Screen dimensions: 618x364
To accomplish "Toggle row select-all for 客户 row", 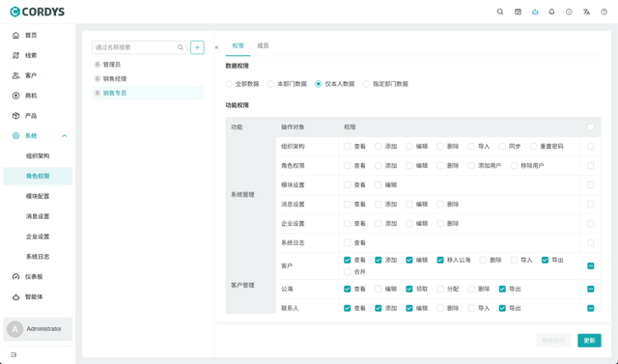I will 590,266.
